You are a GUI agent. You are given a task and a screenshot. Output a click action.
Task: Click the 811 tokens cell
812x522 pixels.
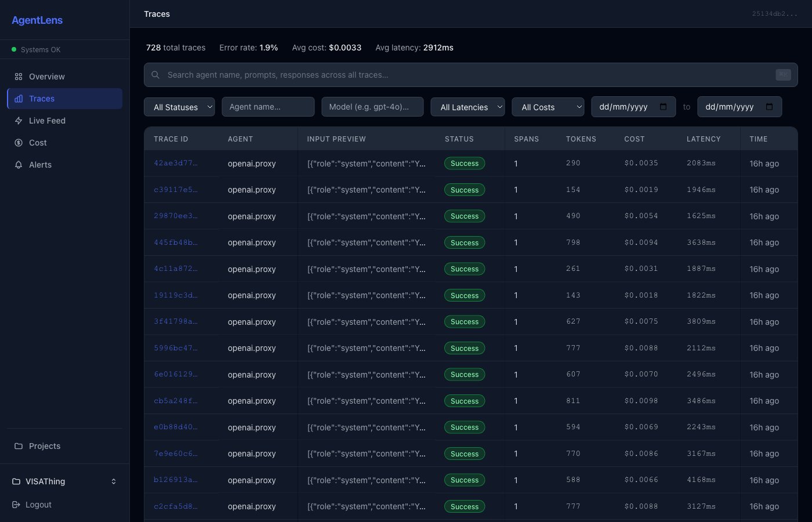(573, 401)
